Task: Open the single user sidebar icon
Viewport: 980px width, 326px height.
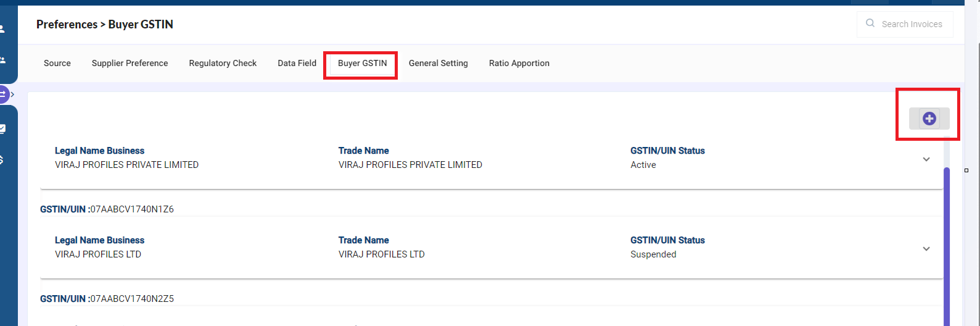Action: [2, 29]
